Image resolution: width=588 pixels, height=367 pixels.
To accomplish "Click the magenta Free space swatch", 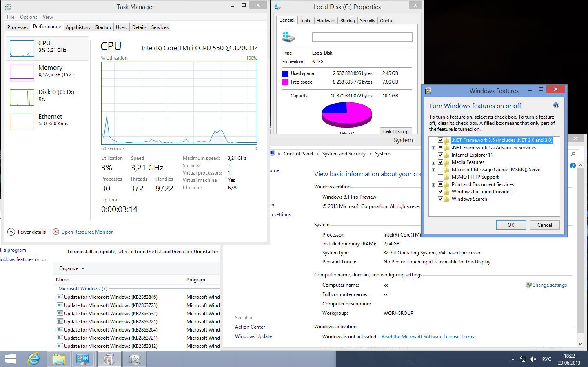I will [285, 82].
